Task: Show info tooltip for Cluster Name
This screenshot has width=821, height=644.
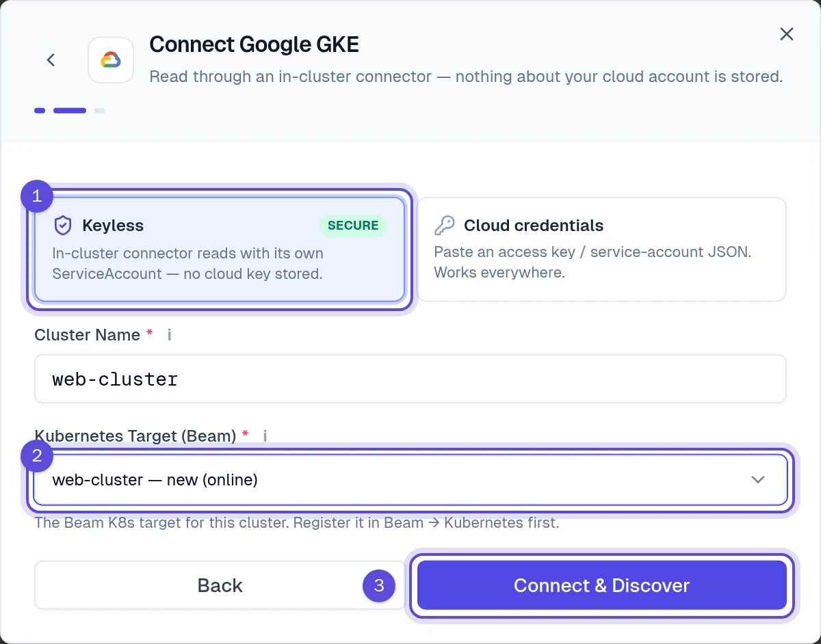Action: coord(170,335)
